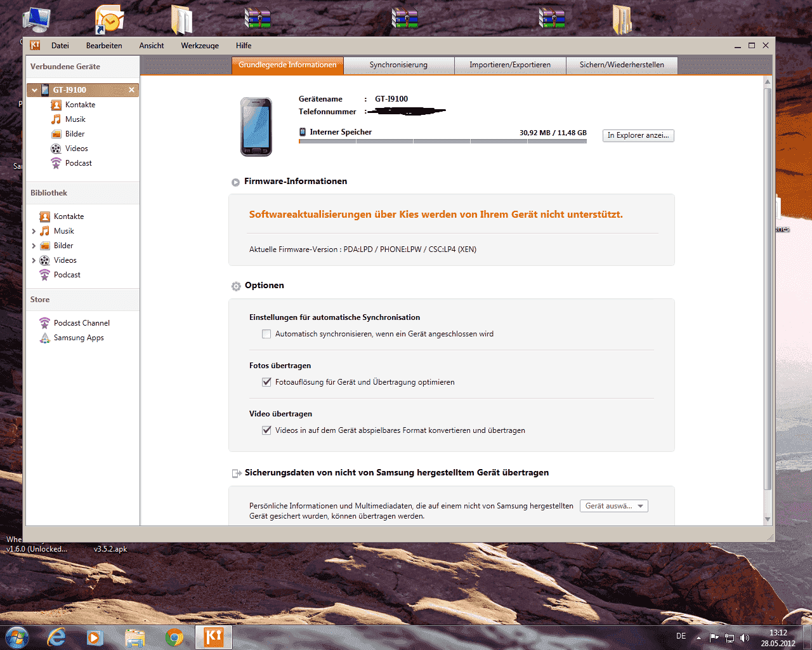Open the Werkzeuge menu
This screenshot has height=650, width=812.
point(200,46)
